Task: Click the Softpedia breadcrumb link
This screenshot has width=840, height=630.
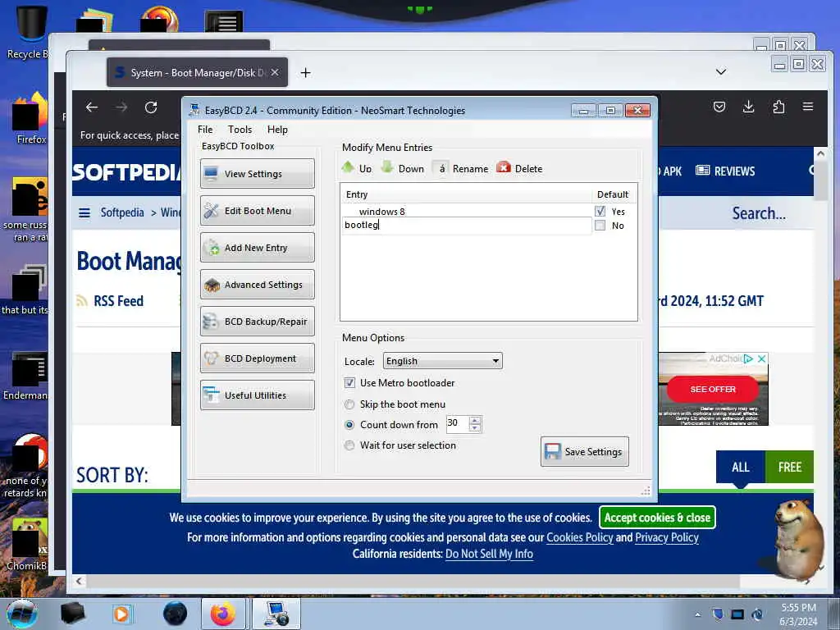Action: click(122, 212)
